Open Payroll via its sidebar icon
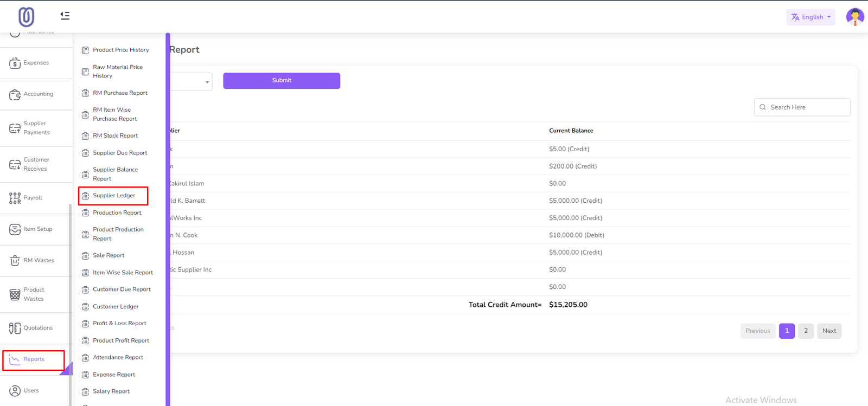 [x=15, y=198]
